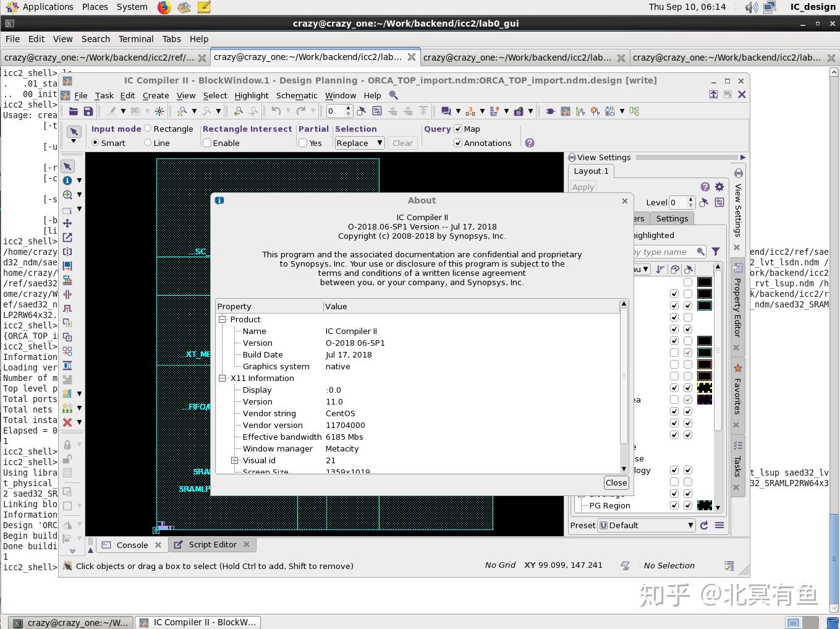Open the Schematic menu

pyautogui.click(x=297, y=95)
